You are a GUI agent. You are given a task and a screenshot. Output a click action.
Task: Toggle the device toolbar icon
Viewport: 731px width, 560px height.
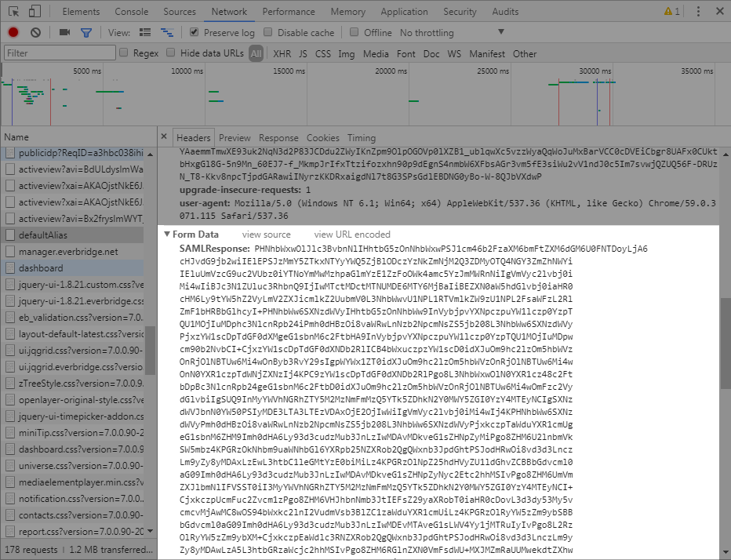coord(35,12)
